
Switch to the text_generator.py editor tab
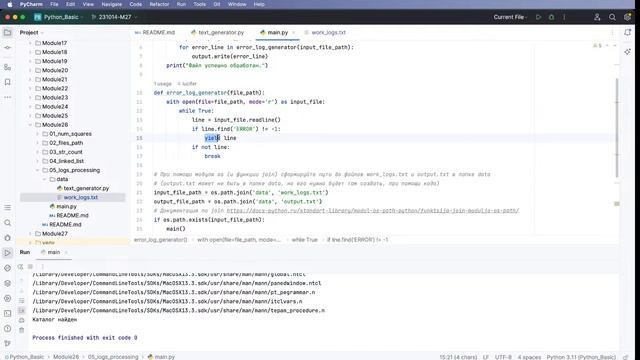click(217, 33)
